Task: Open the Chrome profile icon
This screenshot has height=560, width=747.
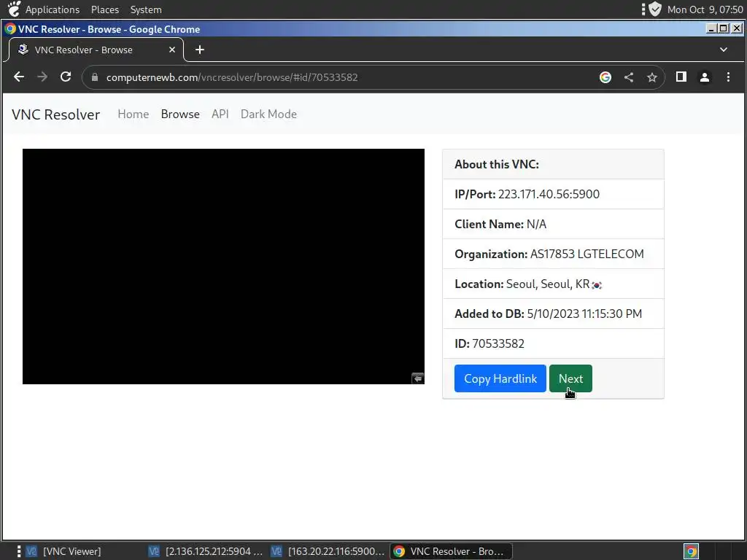Action: click(705, 77)
